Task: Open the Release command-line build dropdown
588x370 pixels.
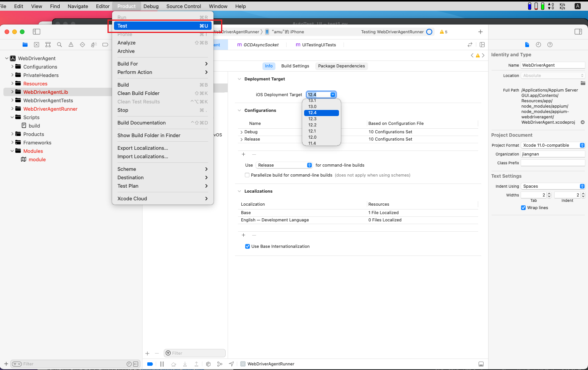Action: [285, 165]
